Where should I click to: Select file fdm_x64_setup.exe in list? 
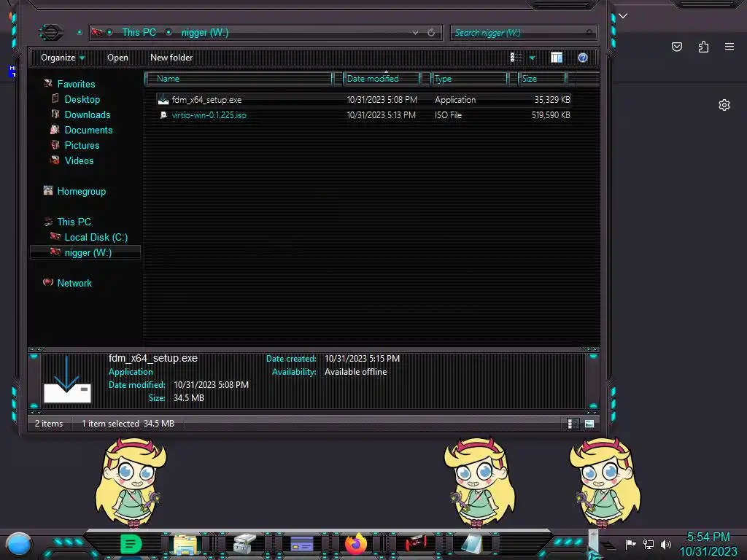coord(206,99)
